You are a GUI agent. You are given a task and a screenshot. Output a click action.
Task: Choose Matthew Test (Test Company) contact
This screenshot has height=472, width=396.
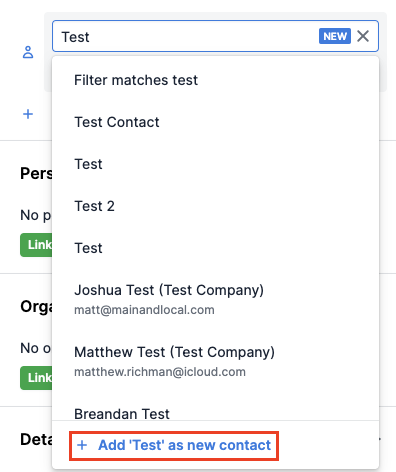pos(215,361)
